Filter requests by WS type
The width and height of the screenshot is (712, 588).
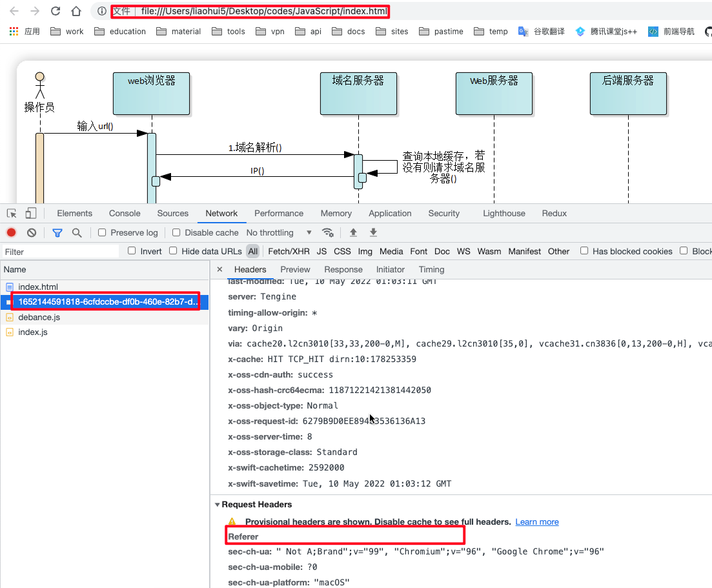[x=463, y=251]
